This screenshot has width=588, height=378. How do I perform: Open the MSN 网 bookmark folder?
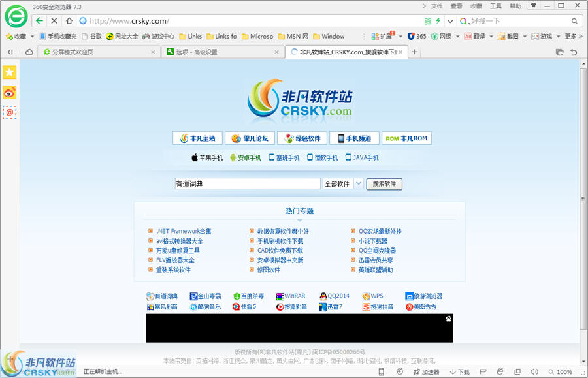pos(293,37)
